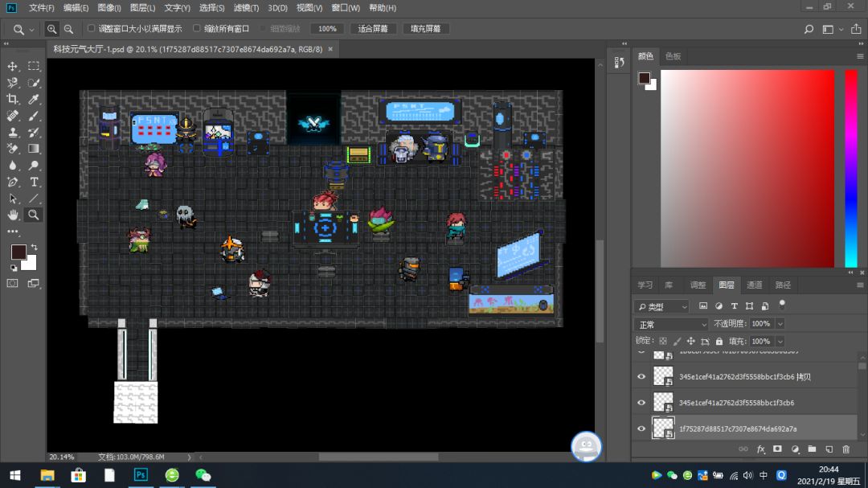This screenshot has height=488, width=868.
Task: Select the Blur tool
Action: 12,165
